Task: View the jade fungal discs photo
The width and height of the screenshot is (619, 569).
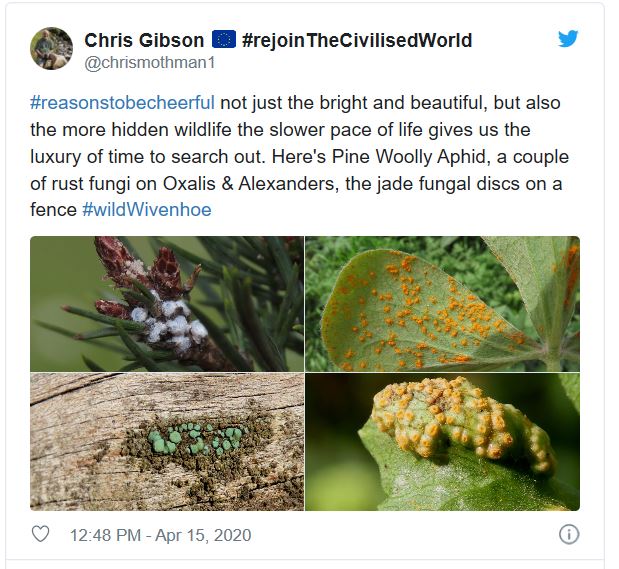Action: 167,442
